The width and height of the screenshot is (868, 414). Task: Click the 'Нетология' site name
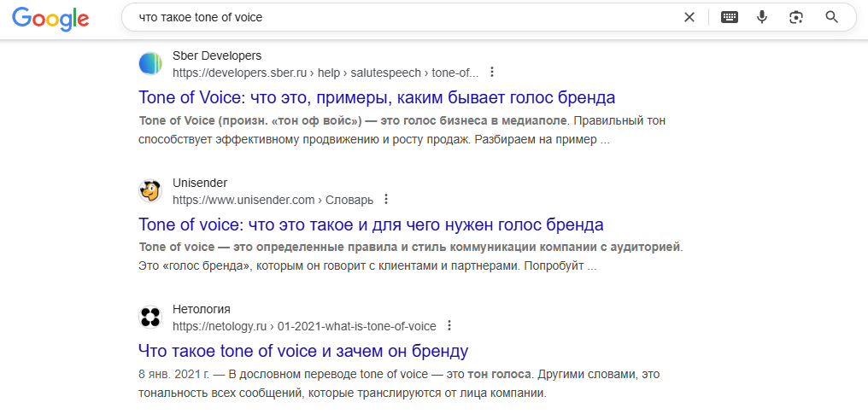click(x=202, y=309)
